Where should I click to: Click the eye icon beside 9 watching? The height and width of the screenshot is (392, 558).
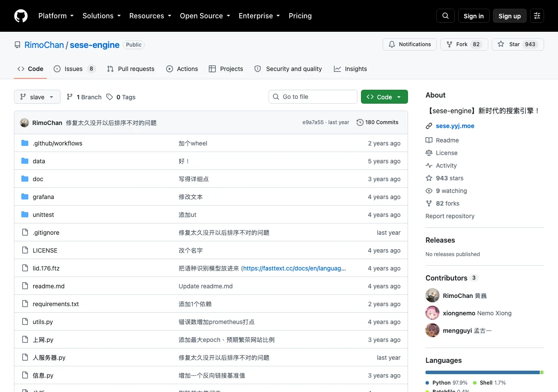coord(429,191)
